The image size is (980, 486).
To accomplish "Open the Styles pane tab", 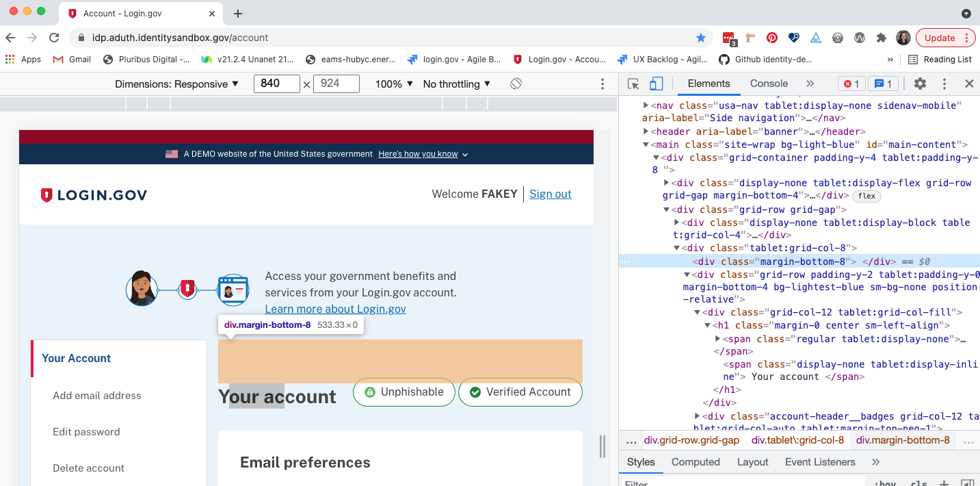I will click(641, 462).
